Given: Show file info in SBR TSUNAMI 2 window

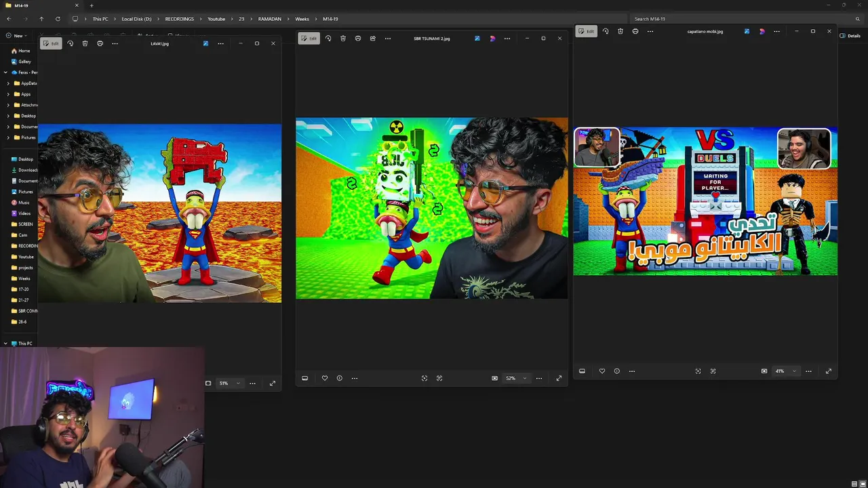Looking at the screenshot, I should tap(340, 378).
